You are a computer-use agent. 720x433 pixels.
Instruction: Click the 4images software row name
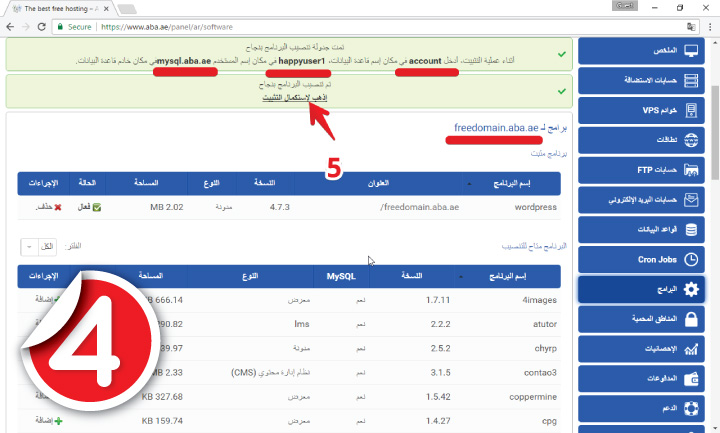pyautogui.click(x=539, y=300)
